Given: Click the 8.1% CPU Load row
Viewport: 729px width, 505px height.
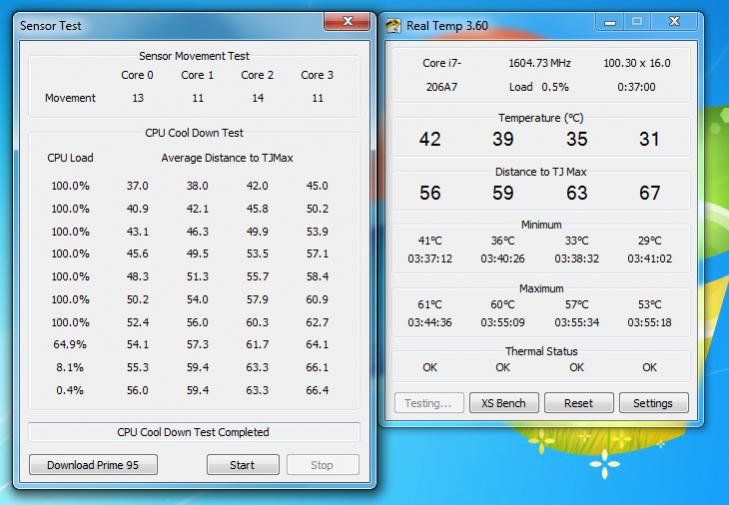Looking at the screenshot, I should click(194, 367).
